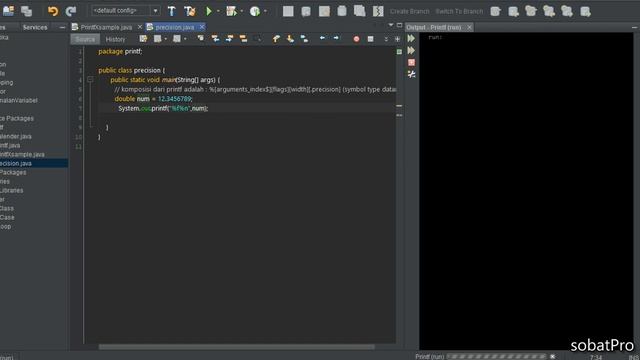The height and width of the screenshot is (360, 640).
Task: Click the Toggle Bookmark icon
Action: click(304, 39)
